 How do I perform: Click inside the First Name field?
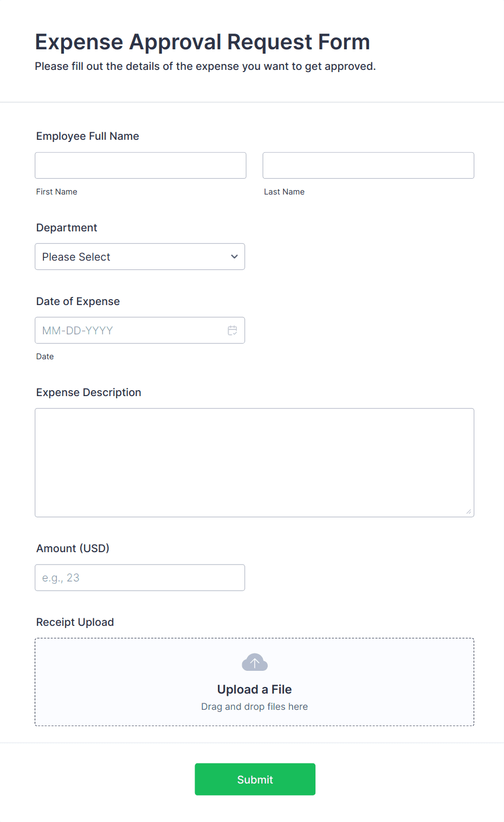coord(140,165)
